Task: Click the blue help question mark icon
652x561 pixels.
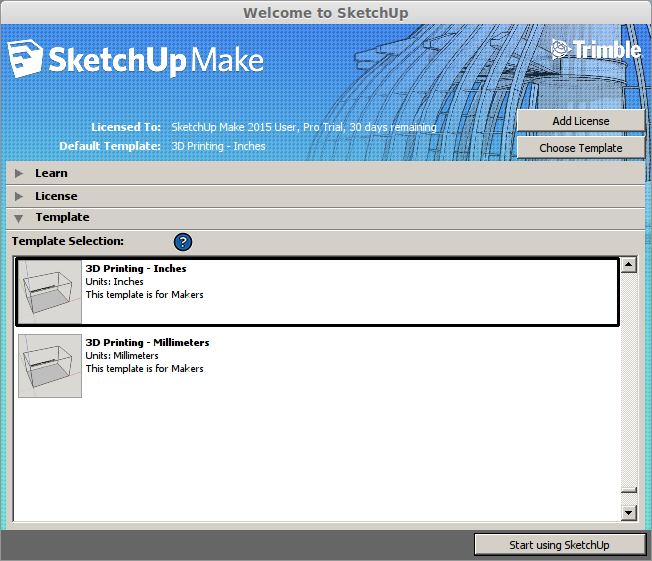Action: pyautogui.click(x=183, y=242)
